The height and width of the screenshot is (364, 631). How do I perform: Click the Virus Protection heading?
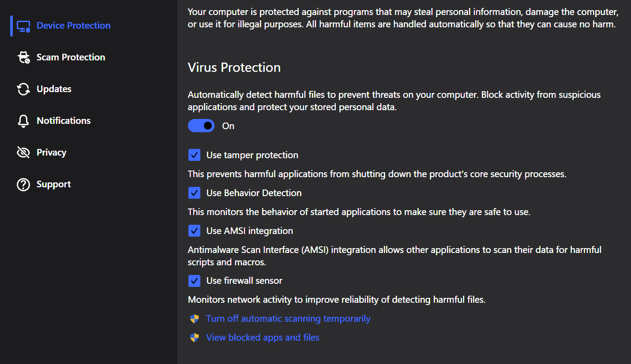click(234, 67)
